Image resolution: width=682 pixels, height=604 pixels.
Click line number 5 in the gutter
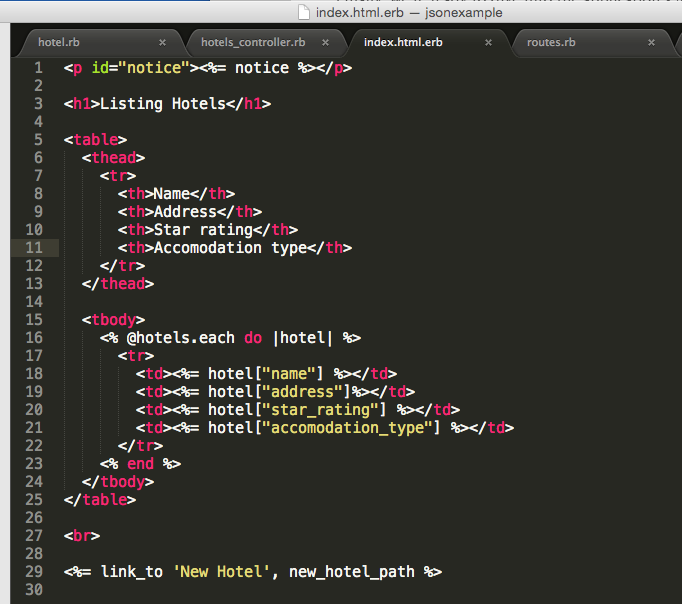pos(39,140)
